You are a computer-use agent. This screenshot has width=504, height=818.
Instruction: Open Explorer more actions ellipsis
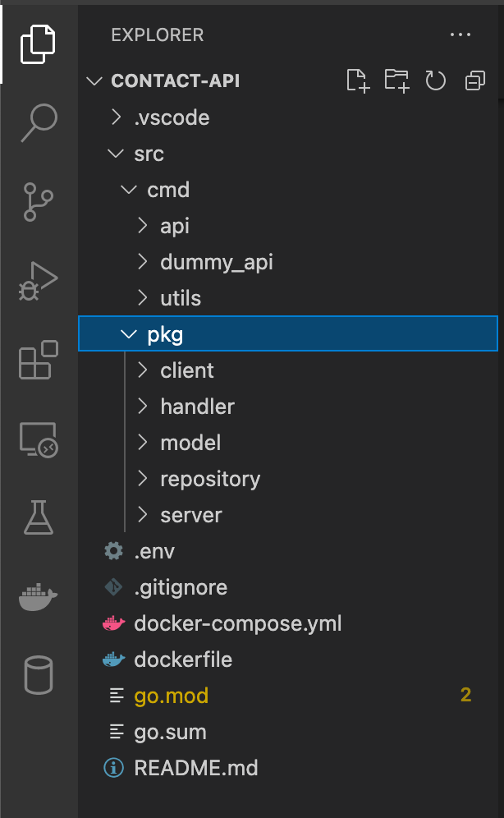[x=462, y=35]
